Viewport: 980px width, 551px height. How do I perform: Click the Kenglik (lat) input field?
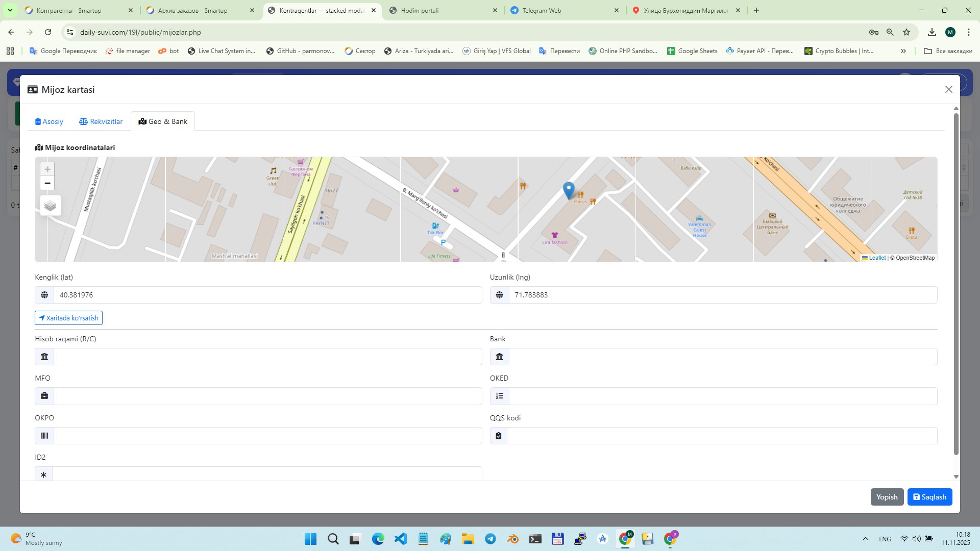point(267,295)
